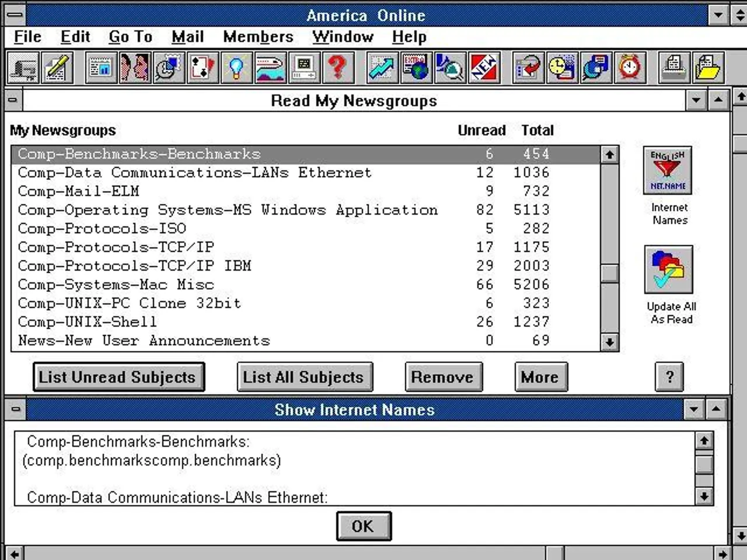Open the red alarm clock icon
Image resolution: width=747 pixels, height=560 pixels.
tap(630, 68)
